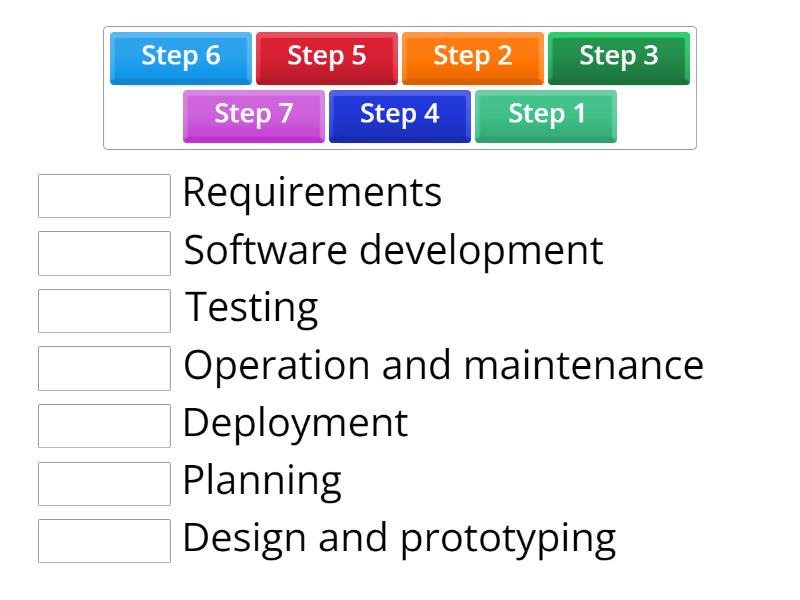Click the answer box beside Planning

click(x=104, y=484)
